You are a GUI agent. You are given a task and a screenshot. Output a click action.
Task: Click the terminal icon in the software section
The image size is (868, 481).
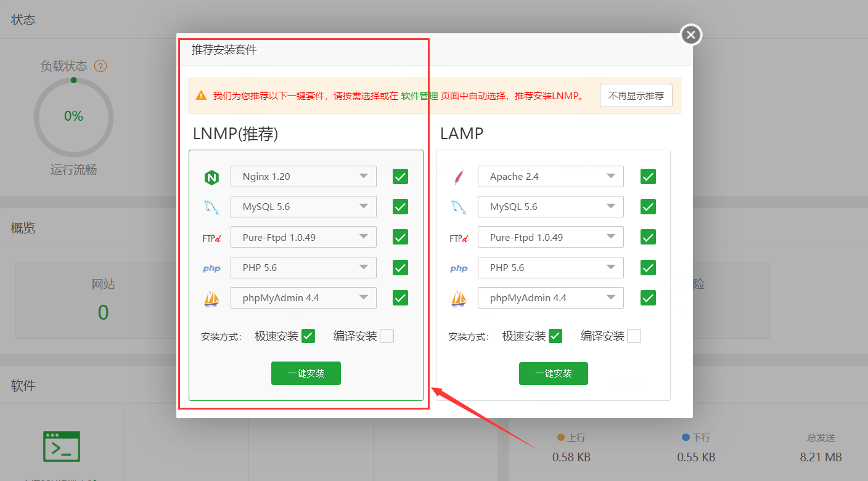pos(62,447)
